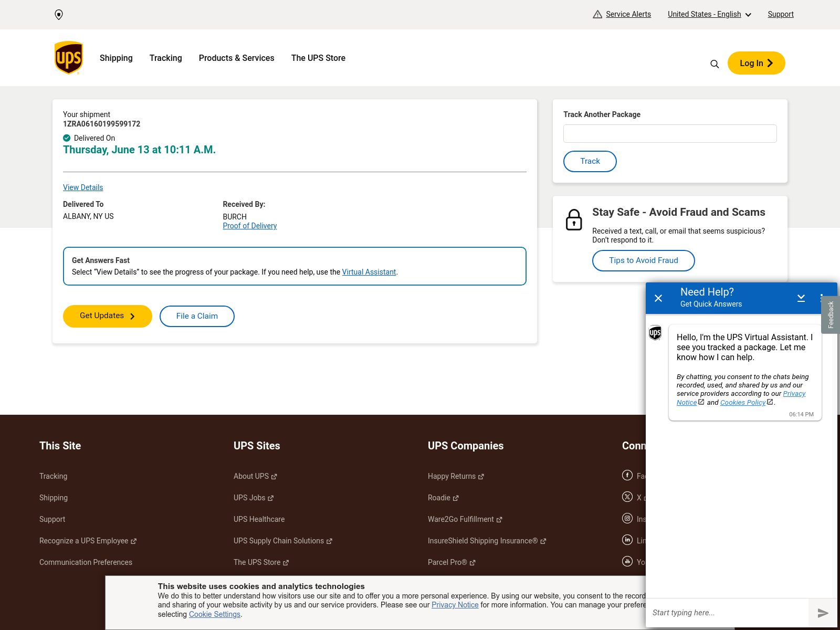This screenshot has height=630, width=840.
Task: Click the X (Twitter) social icon
Action: [627, 497]
